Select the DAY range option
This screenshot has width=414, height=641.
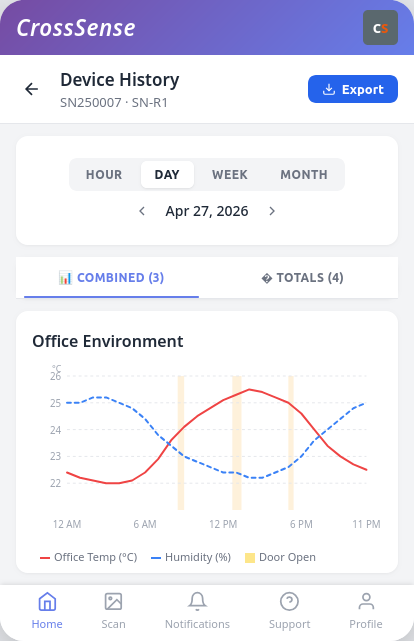[167, 175]
